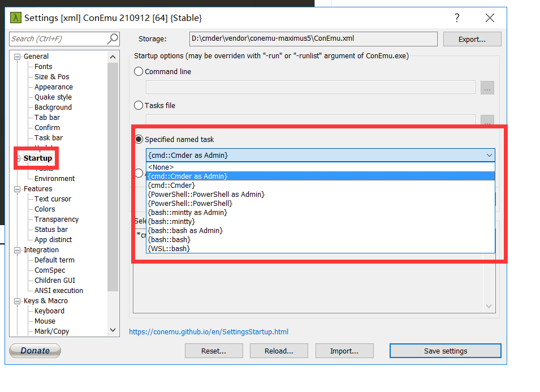Open the Text cursor page
Viewport: 540px width, 392px height.
coord(53,199)
